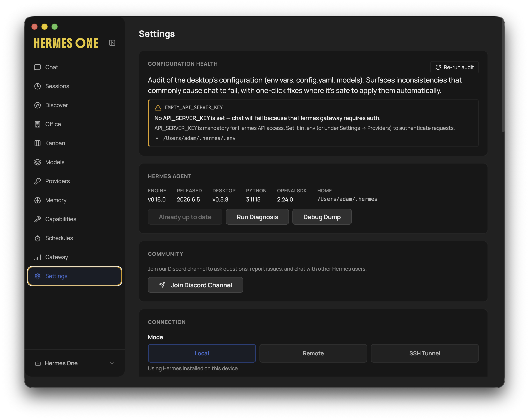Click the OpenAI SDK version 2.24.0
This screenshot has height=420, width=529.
click(285, 200)
